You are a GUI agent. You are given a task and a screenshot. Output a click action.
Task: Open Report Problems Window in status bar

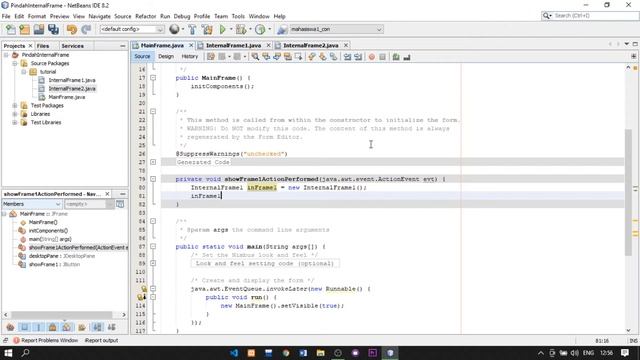[45, 340]
